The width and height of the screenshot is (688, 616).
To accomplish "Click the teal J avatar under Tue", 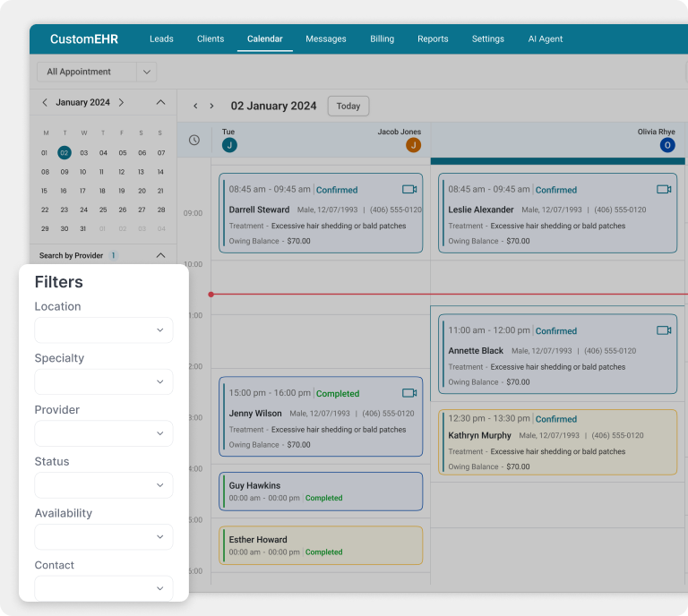I will click(x=229, y=145).
